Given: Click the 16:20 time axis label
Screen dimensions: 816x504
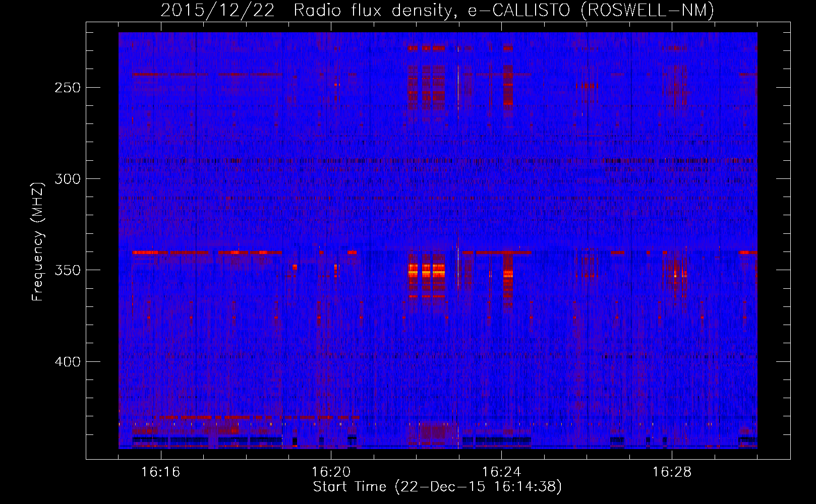Looking at the screenshot, I should coord(331,472).
